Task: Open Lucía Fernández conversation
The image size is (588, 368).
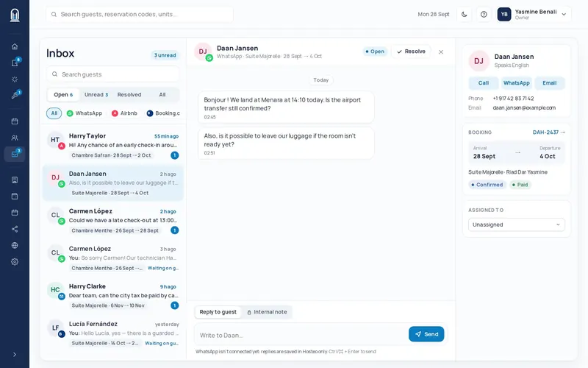Action: [113, 333]
